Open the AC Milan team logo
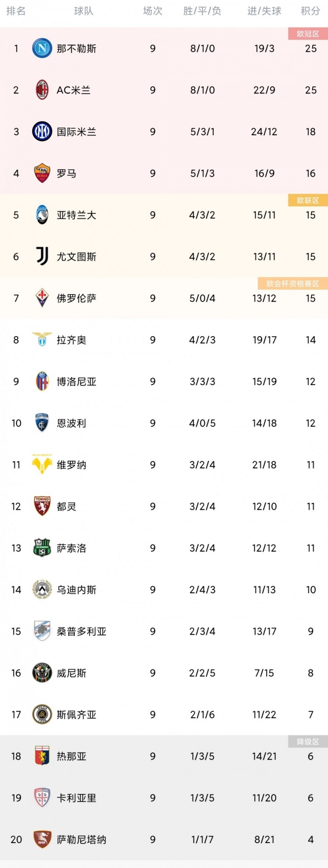The image size is (328, 868). pos(42,90)
